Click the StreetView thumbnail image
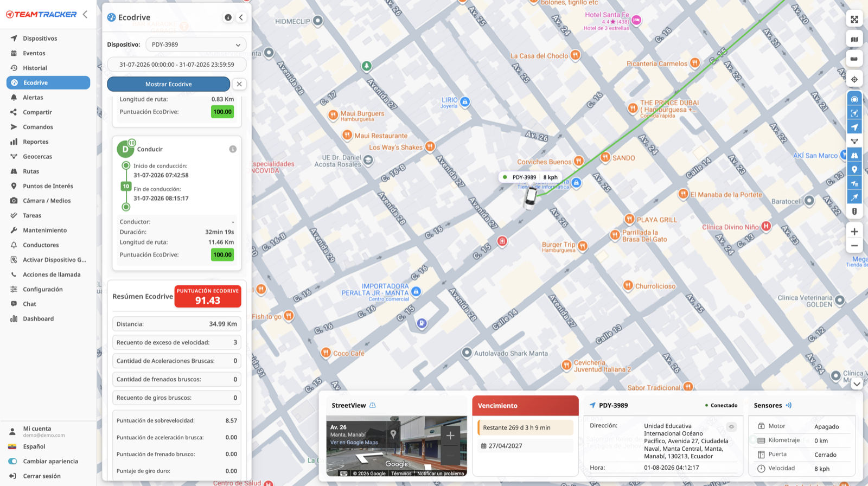 (397, 446)
